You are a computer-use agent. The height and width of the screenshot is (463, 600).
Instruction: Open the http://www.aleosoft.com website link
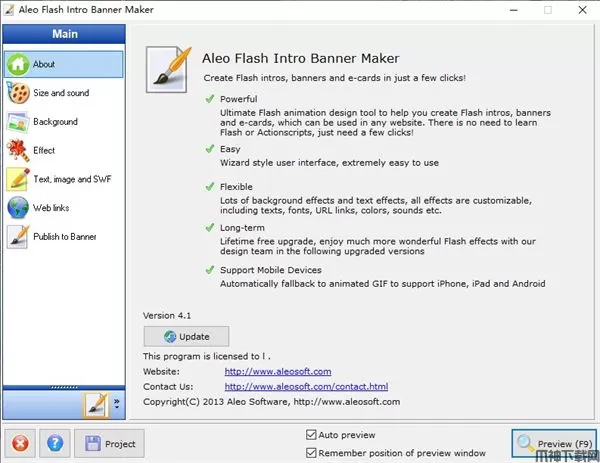[x=278, y=371]
